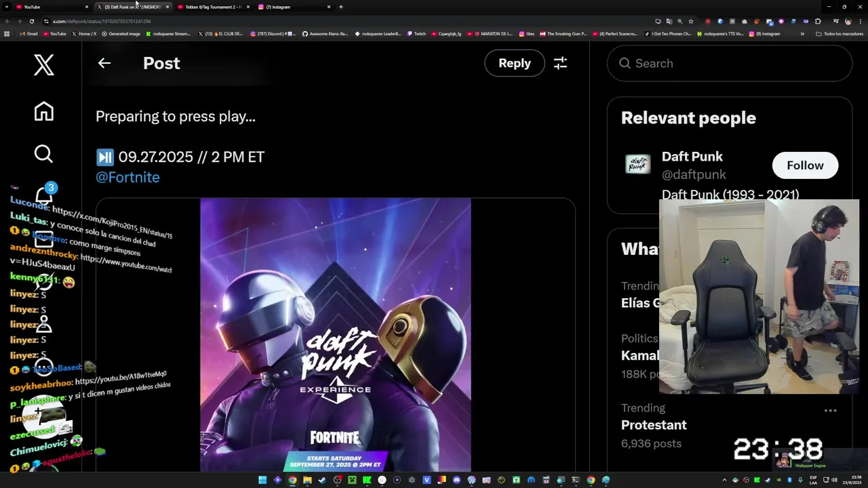Open more options for Protestant trend

coord(830,411)
